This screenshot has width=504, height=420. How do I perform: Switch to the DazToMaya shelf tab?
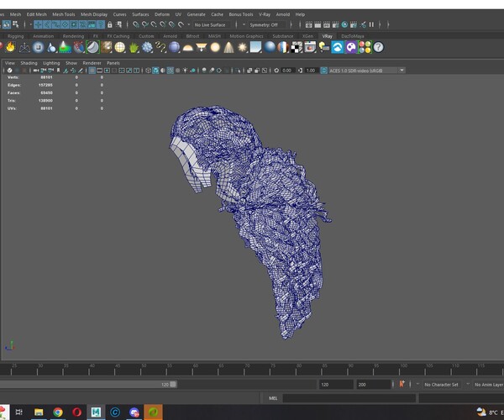[x=353, y=36]
